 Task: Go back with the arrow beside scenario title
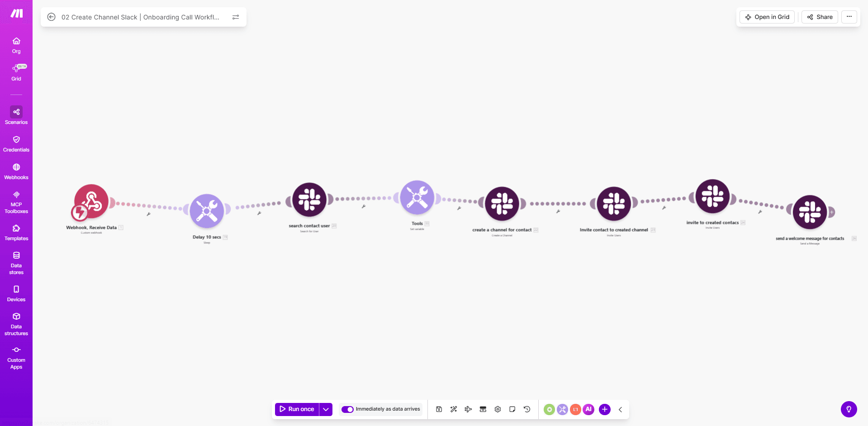pos(52,17)
